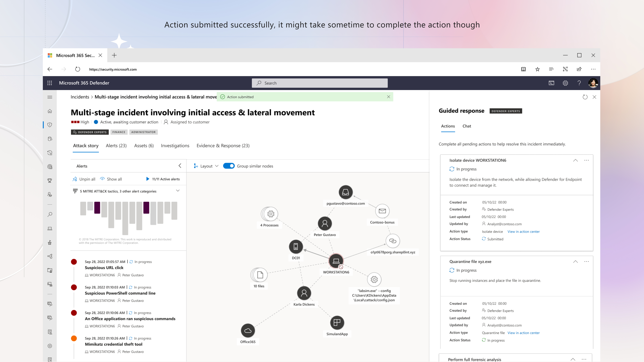This screenshot has width=644, height=362.
Task: Open the sidebar search magnifier icon
Action: tap(50, 214)
